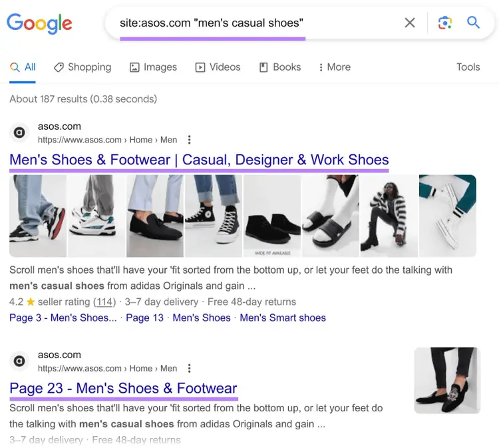This screenshot has width=499, height=448.
Task: Switch to the Videos tab
Action: 218,67
